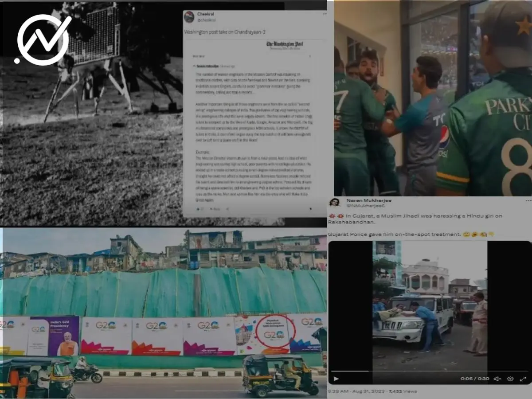This screenshot has width=532, height=399.
Task: Open video settings gear icon
Action: tap(510, 379)
